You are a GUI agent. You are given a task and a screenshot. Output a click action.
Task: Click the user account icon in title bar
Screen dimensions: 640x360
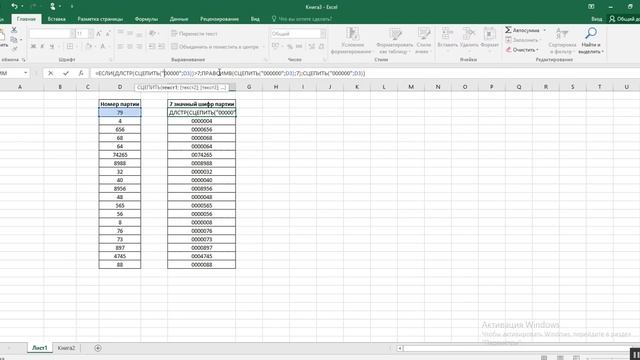[x=53, y=7]
